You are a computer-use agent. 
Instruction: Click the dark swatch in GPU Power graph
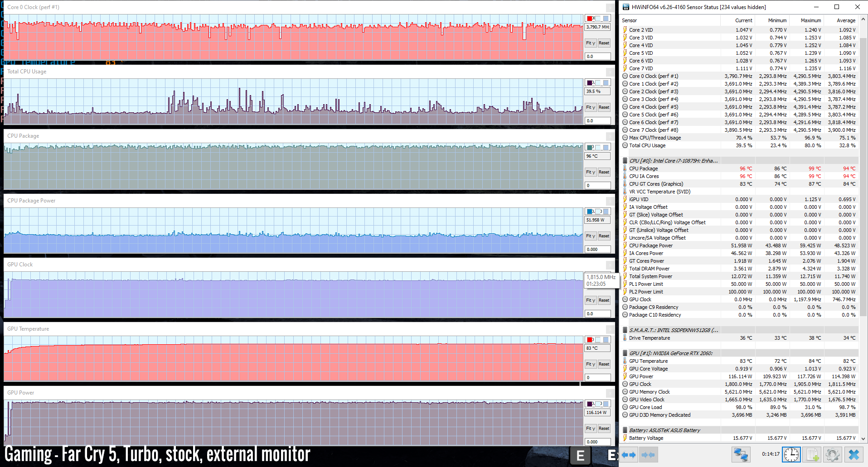click(x=590, y=404)
